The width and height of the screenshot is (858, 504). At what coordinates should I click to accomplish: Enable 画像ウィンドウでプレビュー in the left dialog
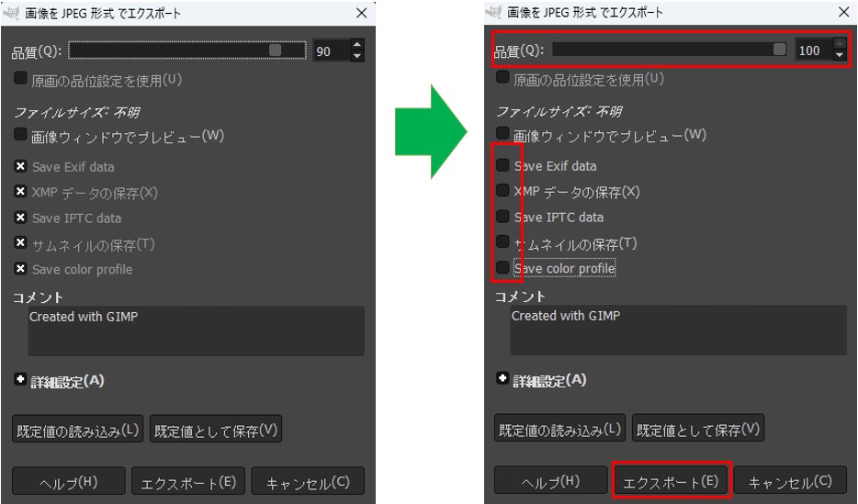tap(20, 134)
